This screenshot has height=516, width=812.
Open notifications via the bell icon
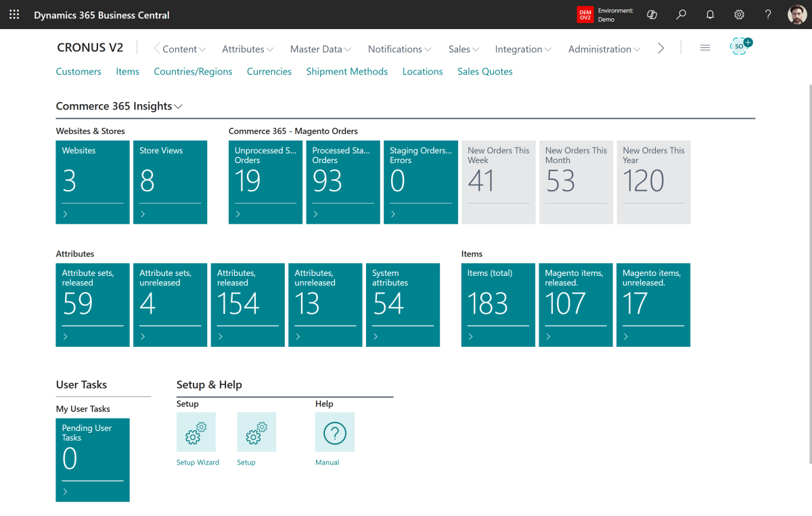710,14
